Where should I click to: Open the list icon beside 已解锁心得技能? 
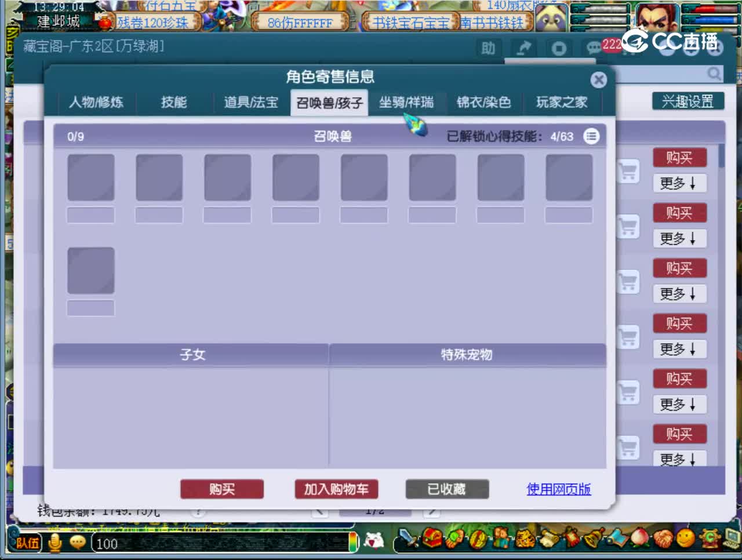point(591,136)
